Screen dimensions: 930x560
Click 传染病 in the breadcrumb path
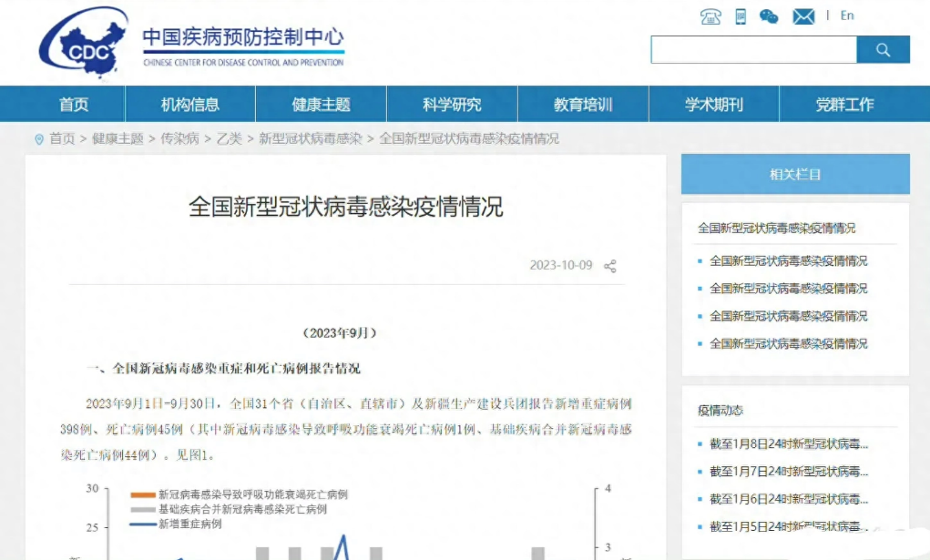pos(179,138)
